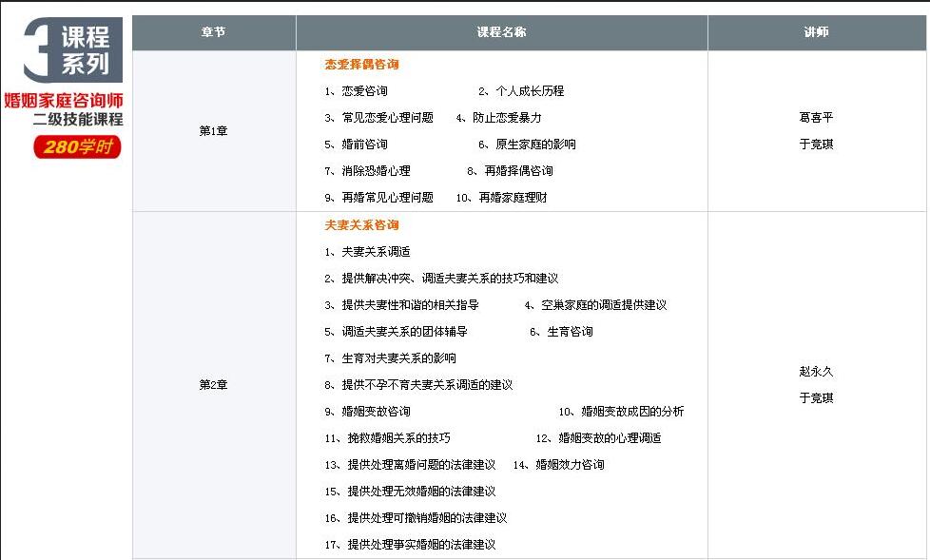Choose 5、调适夫妻关系的团体辅导
Screen dimensions: 930x560
396,332
